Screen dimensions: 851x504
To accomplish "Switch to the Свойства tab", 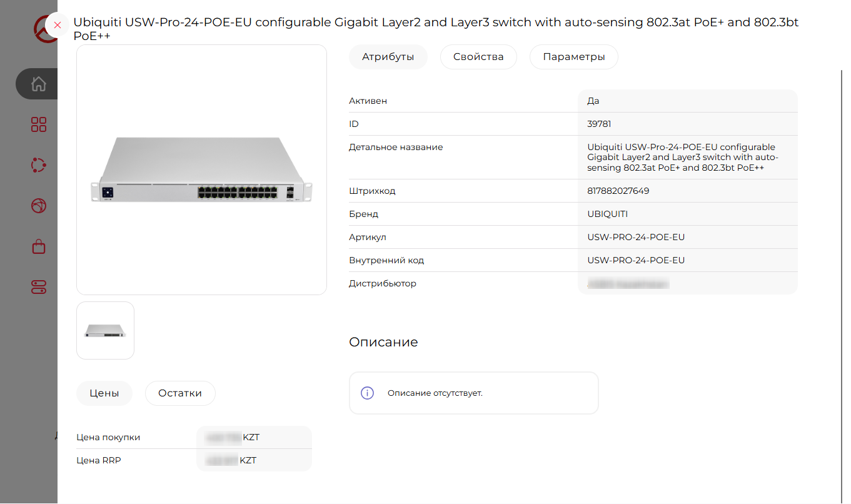I will coord(478,57).
